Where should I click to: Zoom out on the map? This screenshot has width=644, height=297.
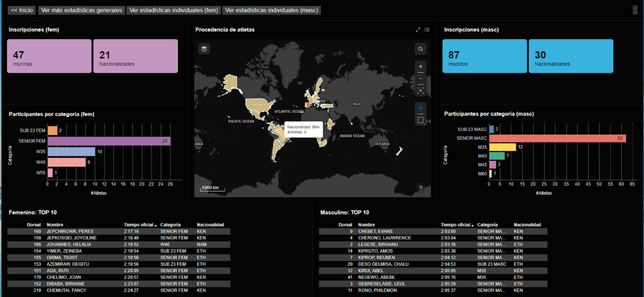point(421,78)
